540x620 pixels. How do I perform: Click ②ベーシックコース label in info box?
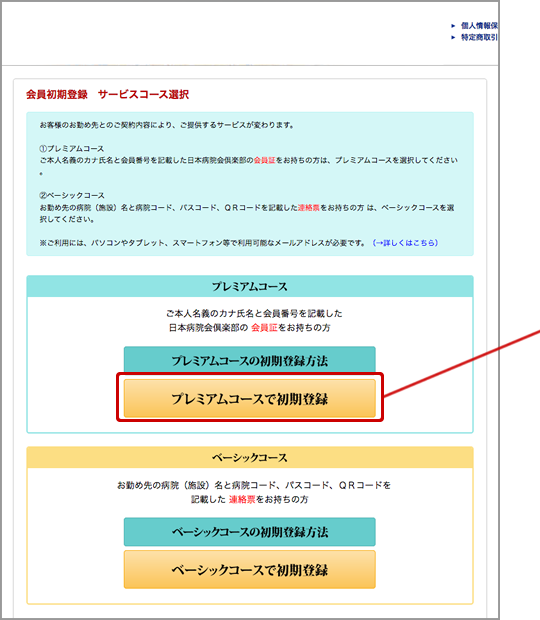point(72,195)
